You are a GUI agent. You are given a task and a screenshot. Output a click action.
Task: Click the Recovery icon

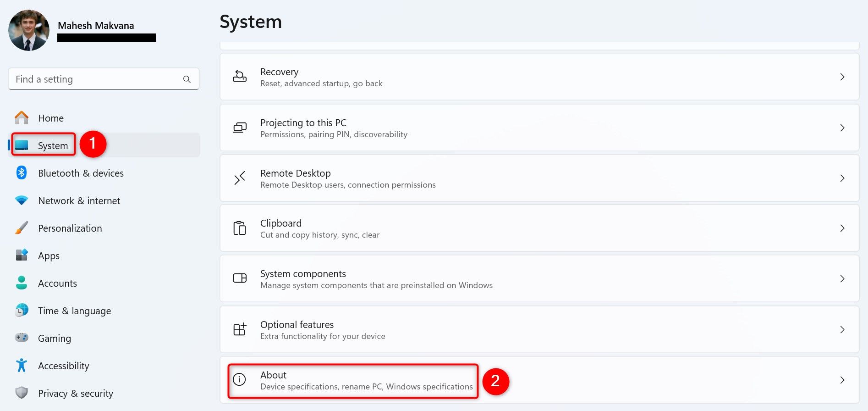pos(239,77)
